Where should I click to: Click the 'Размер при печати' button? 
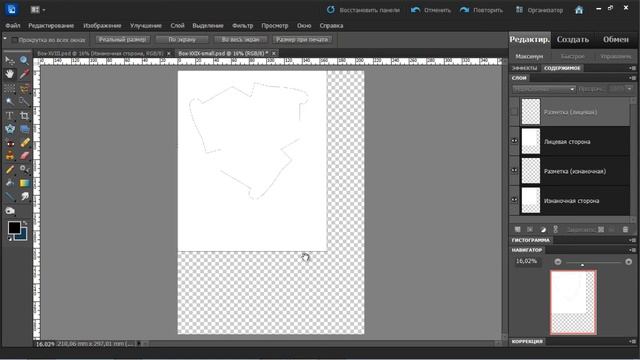pos(302,40)
